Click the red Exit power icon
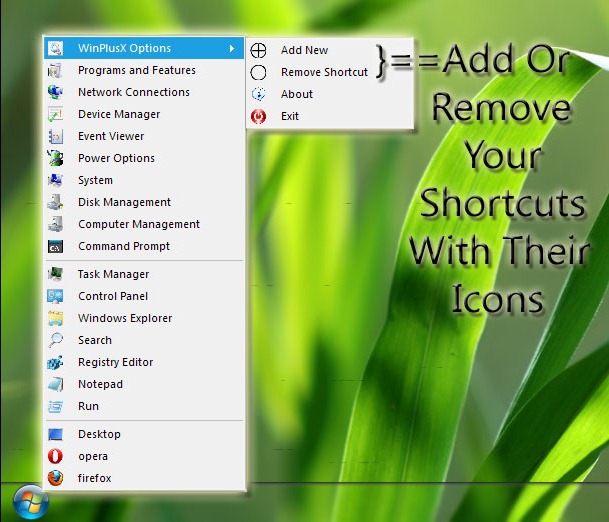The height and width of the screenshot is (522, 609). coord(258,116)
